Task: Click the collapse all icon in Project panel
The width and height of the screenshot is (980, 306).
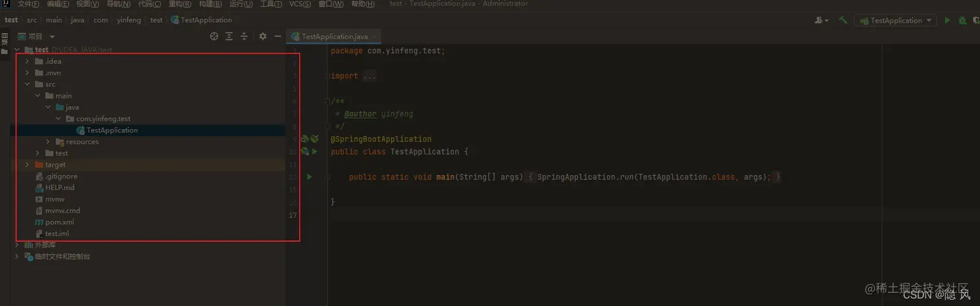Action: coord(244,36)
